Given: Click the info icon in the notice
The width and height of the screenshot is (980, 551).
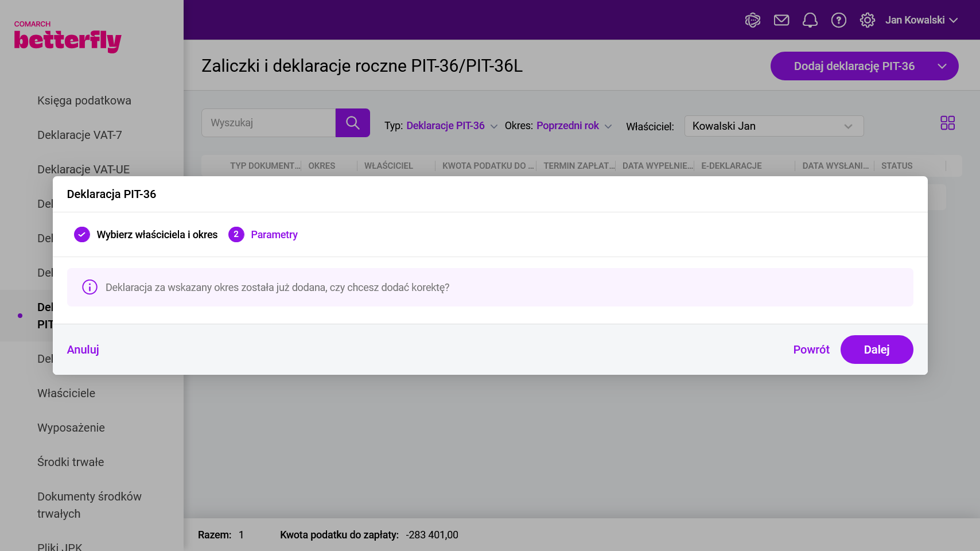Looking at the screenshot, I should (x=90, y=287).
